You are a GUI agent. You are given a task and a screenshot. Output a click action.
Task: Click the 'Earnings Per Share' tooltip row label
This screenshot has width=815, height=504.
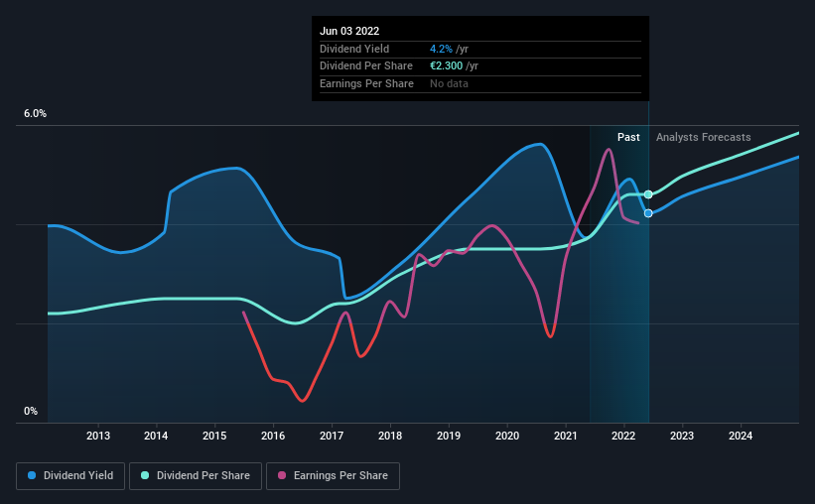366,83
